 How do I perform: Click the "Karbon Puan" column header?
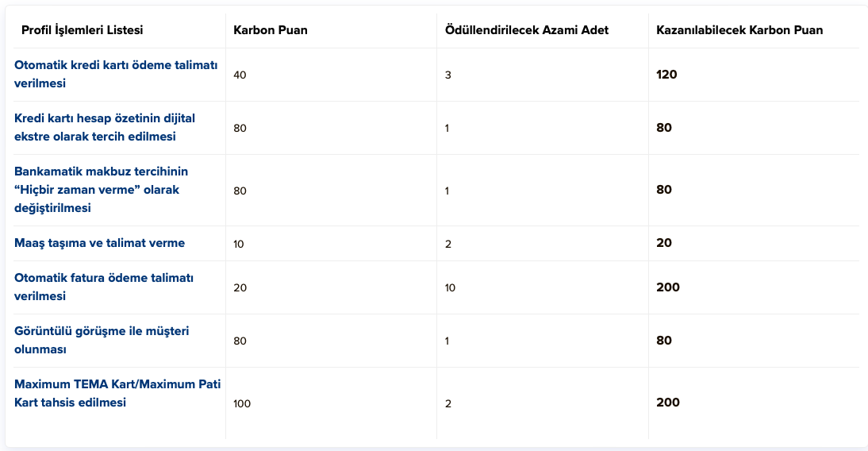click(x=271, y=30)
